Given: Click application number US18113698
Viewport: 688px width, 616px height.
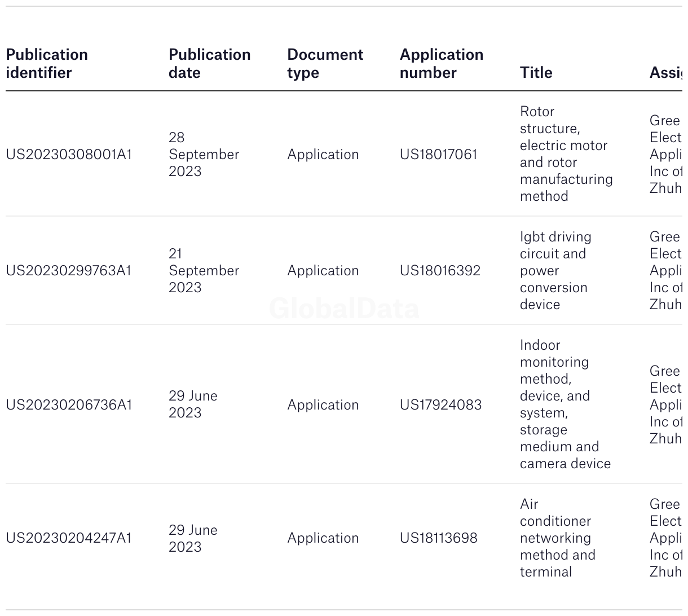Looking at the screenshot, I should 438,538.
